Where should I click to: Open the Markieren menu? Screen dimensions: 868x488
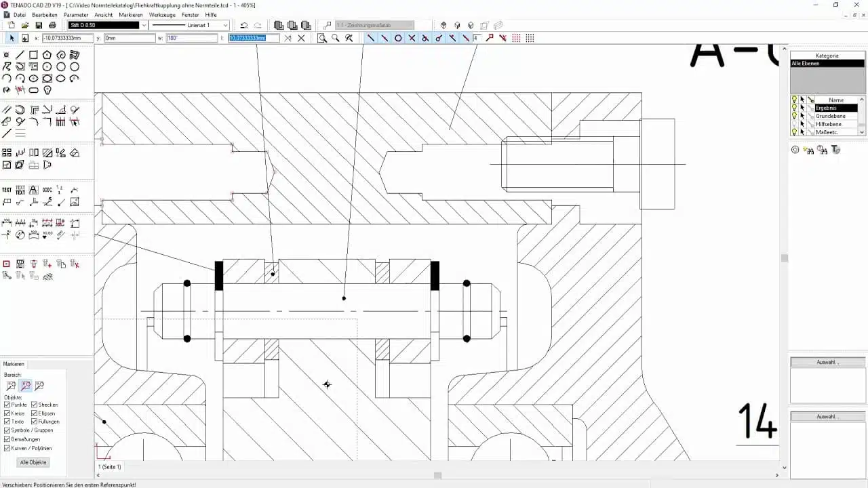[131, 14]
